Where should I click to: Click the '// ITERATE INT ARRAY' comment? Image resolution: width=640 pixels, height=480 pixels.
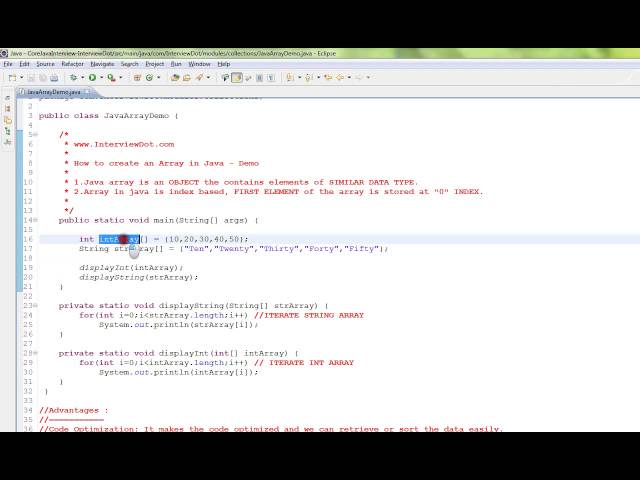tap(304, 362)
